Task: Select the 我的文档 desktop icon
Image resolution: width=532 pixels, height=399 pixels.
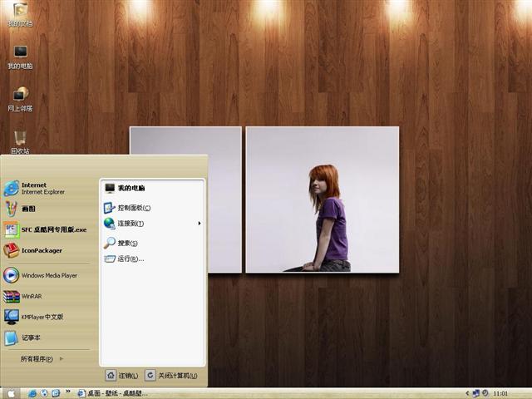Action: coord(20,15)
